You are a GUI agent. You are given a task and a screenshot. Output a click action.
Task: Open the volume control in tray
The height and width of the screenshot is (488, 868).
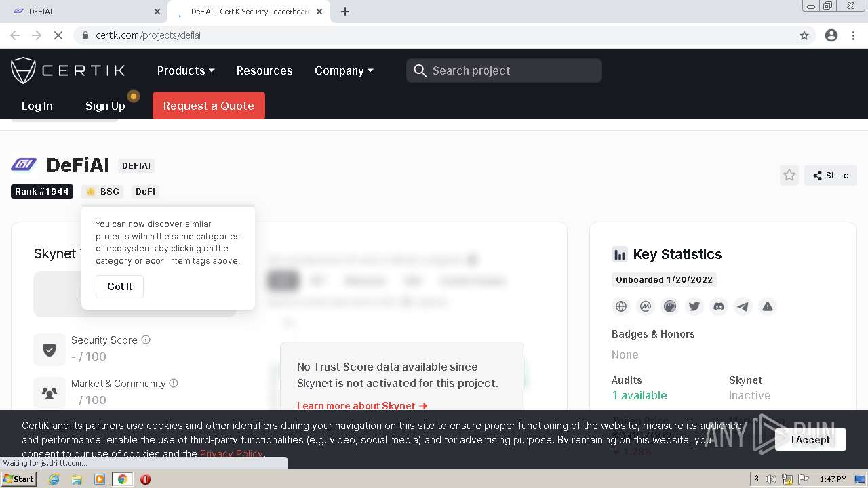[771, 479]
